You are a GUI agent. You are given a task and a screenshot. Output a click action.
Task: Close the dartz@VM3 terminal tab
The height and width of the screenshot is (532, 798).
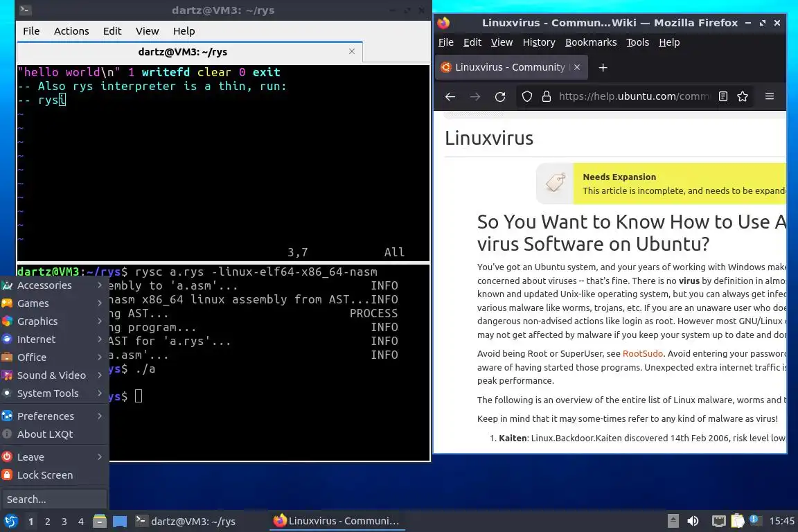[352, 51]
